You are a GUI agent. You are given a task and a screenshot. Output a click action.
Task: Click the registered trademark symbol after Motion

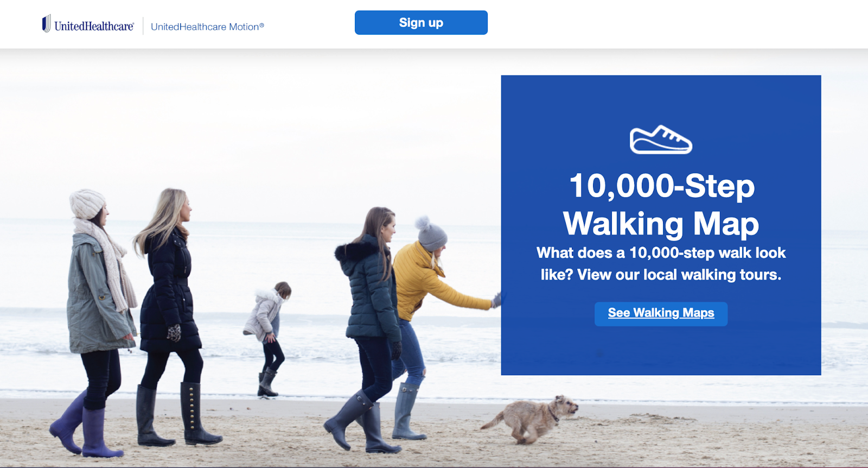click(x=261, y=24)
